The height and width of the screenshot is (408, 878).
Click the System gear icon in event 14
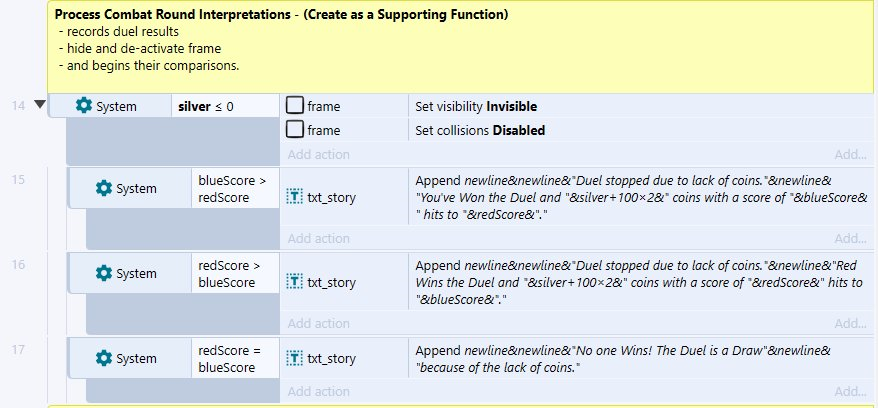[83, 105]
